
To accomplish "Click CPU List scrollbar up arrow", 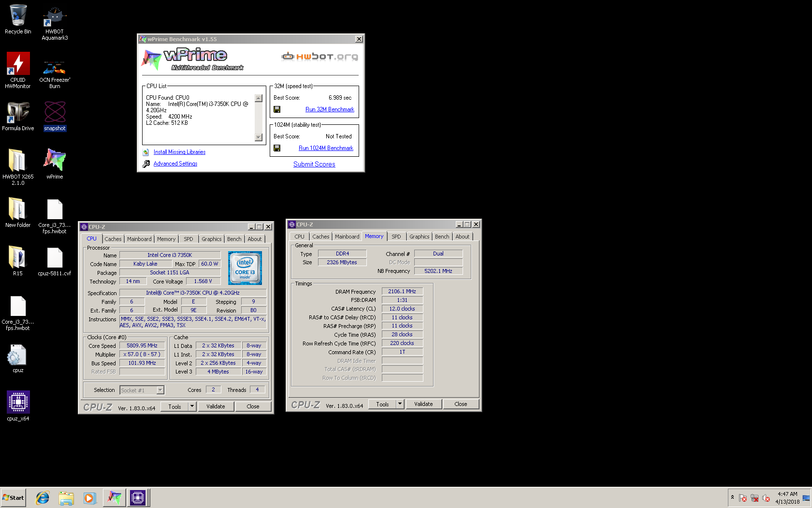I will click(259, 98).
